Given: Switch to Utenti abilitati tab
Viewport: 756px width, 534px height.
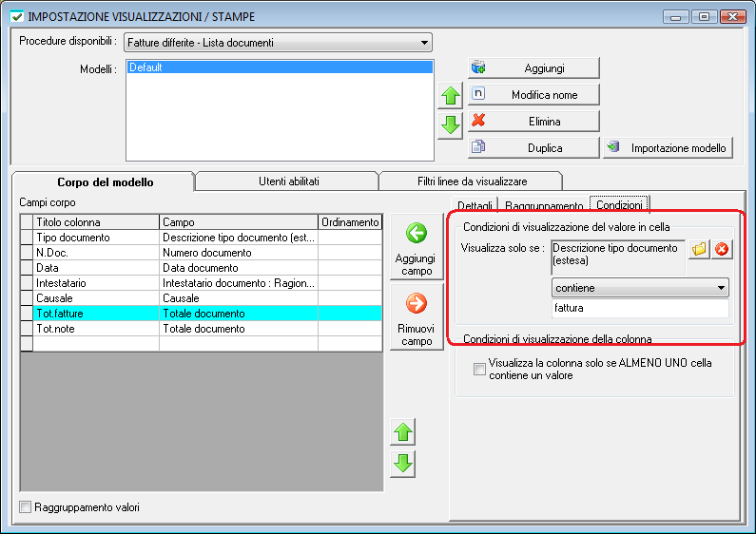Looking at the screenshot, I should (288, 181).
